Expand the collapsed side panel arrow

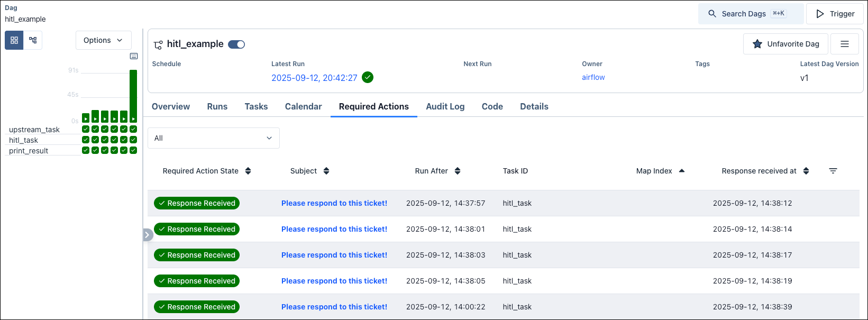148,235
